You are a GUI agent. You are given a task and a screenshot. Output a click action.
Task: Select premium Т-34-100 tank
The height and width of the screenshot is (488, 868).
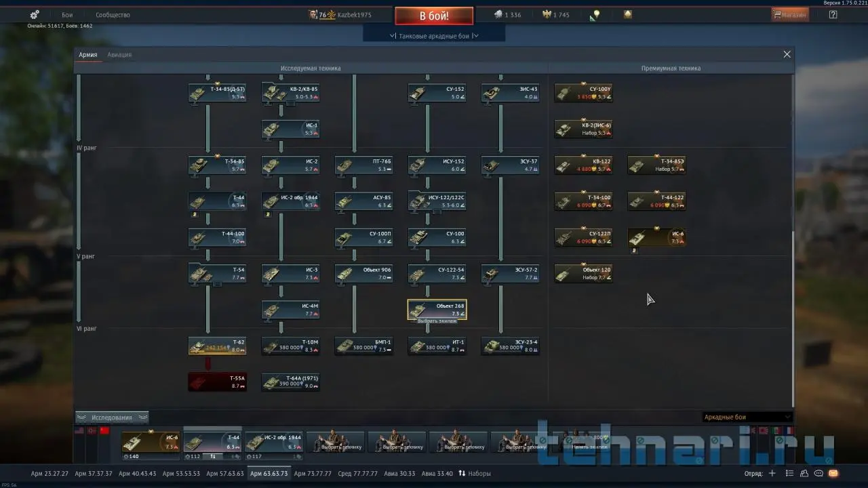click(583, 201)
